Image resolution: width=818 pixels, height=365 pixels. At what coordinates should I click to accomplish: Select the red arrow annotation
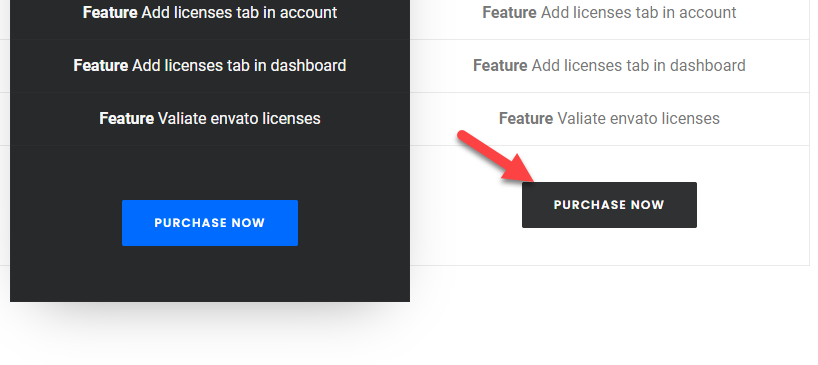(x=496, y=156)
